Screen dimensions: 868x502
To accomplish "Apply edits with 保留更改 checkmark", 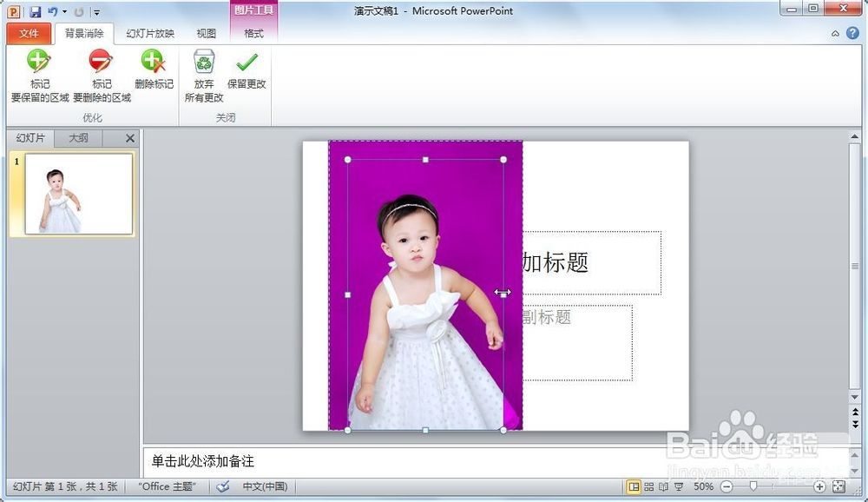I will click(247, 70).
